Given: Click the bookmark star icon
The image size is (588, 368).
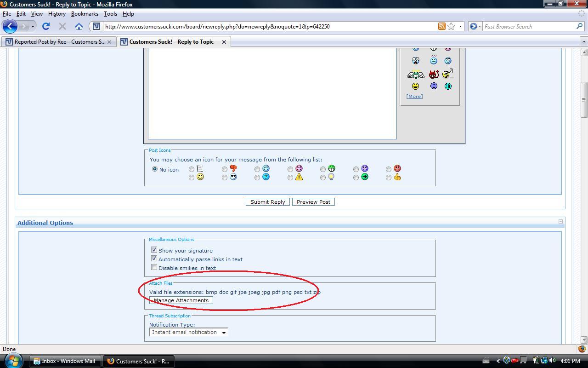Looking at the screenshot, I should pyautogui.click(x=451, y=26).
